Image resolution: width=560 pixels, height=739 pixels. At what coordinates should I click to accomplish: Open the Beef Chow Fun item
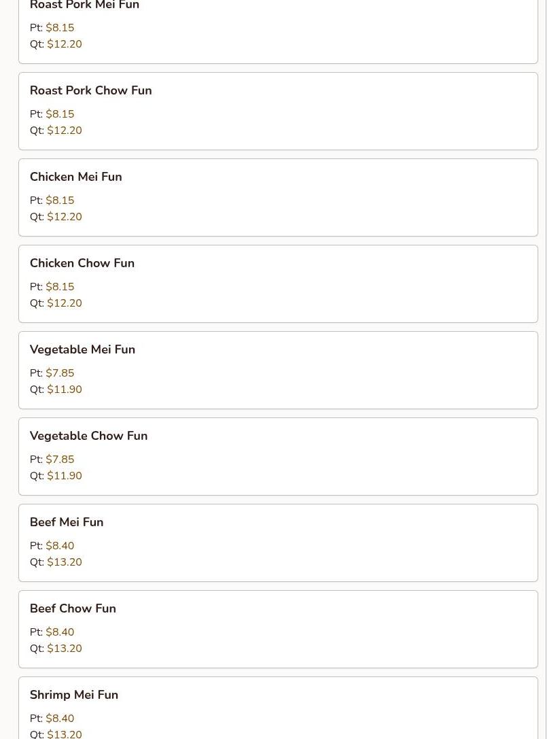(73, 608)
